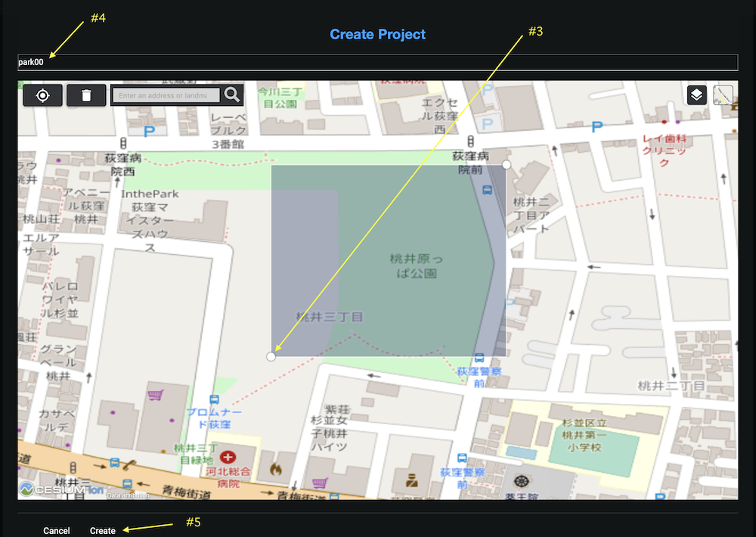Toggle the map style preview thumbnail
756x537 pixels.
[723, 95]
